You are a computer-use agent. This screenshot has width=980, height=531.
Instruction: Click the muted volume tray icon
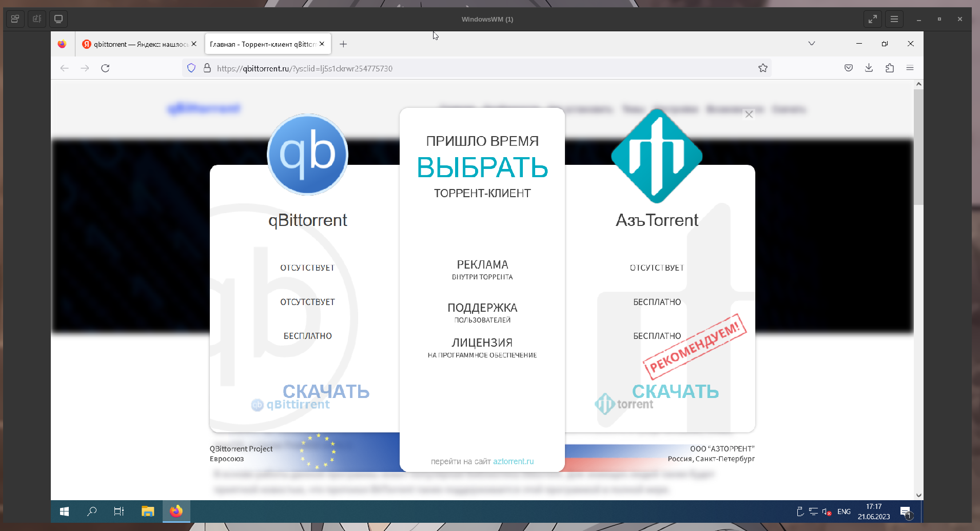coord(826,511)
